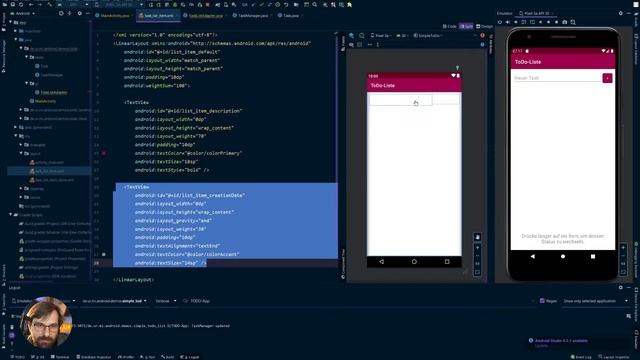This screenshot has height=360, width=640.
Task: Click the Forward navigation arrow in toolbar
Action: (40, 5)
